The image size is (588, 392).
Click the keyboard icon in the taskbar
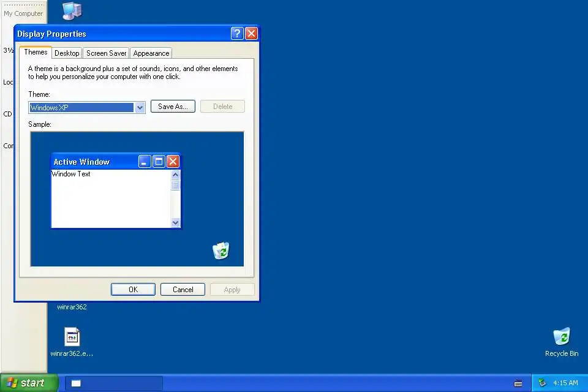518,383
